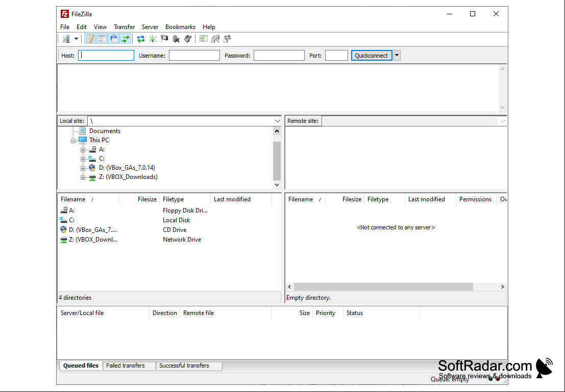Open the View menu
Image resolution: width=565 pixels, height=392 pixels.
(100, 27)
